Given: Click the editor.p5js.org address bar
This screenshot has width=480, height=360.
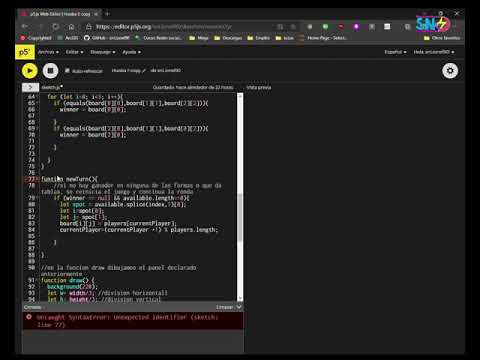Looking at the screenshot, I should point(163,27).
